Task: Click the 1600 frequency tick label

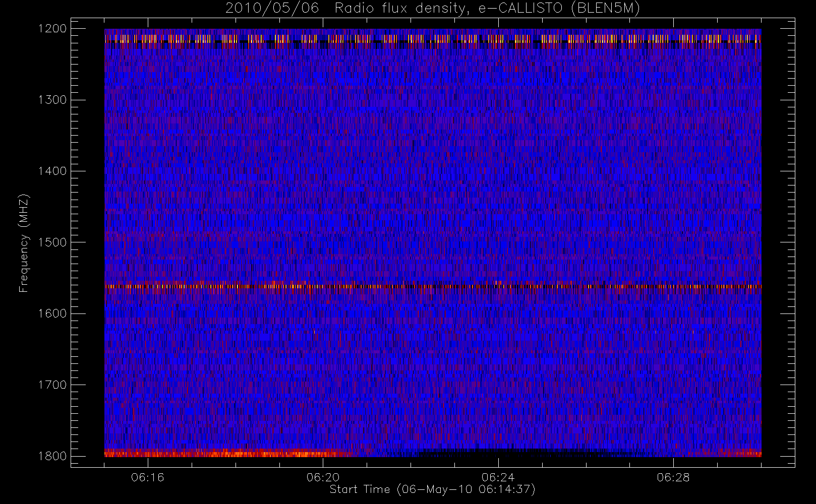Action: 52,313
